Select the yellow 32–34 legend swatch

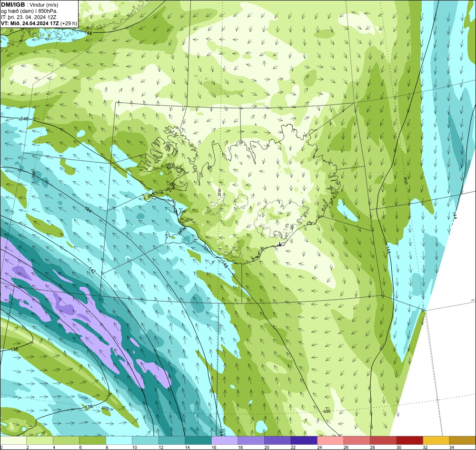click(x=436, y=440)
